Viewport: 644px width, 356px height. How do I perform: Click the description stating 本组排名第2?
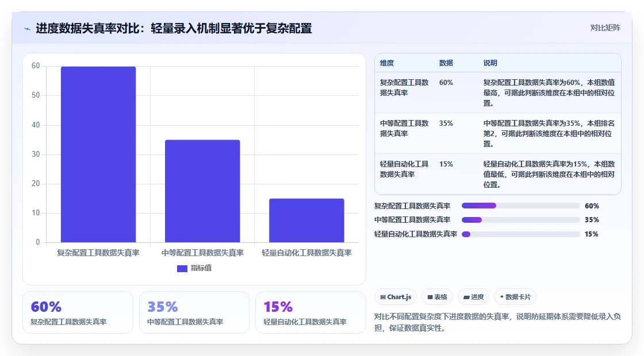coord(549,133)
